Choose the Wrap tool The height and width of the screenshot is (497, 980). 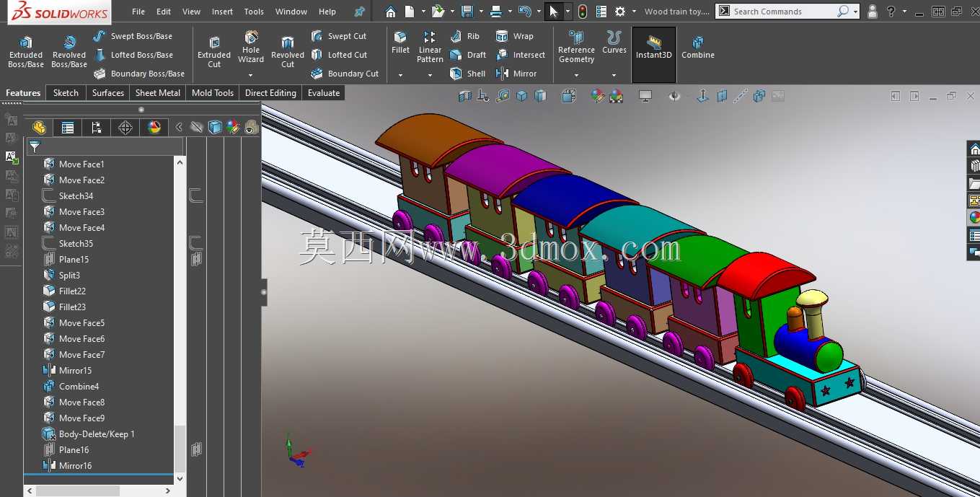point(514,36)
